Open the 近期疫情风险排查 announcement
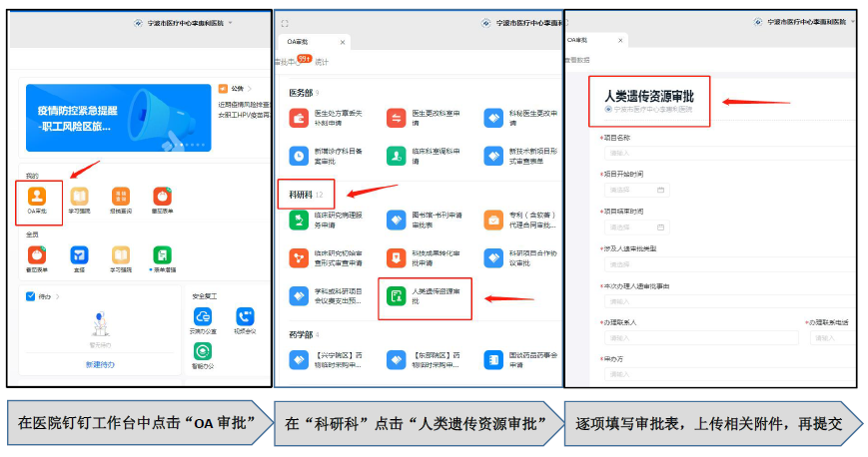The width and height of the screenshot is (868, 457). point(244,105)
